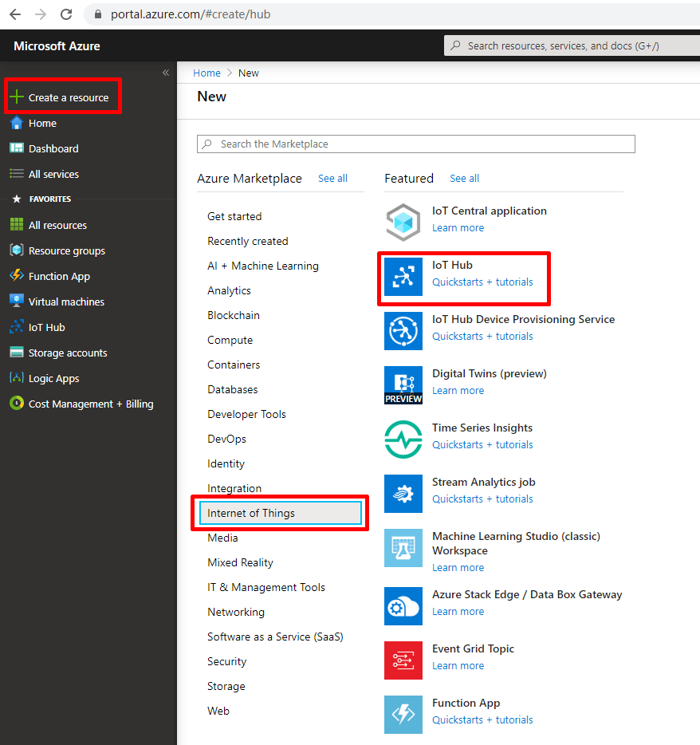
Task: Click the green plus Create a resource icon
Action: tap(17, 97)
